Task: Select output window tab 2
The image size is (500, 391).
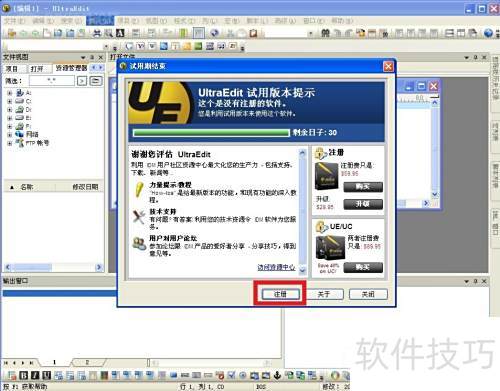Action: [87, 362]
